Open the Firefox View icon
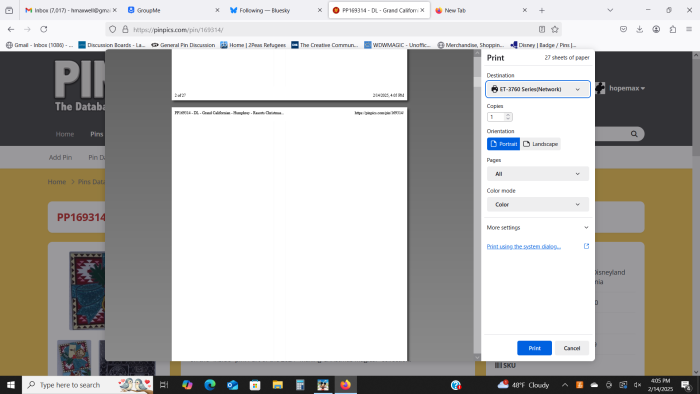The width and height of the screenshot is (700, 394). pyautogui.click(x=9, y=10)
